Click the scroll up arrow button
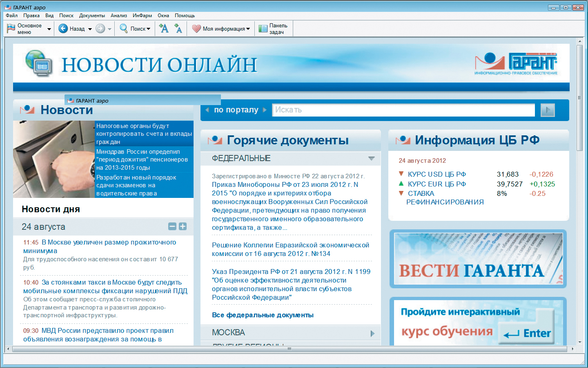Viewport: 588px width, 368px height. click(x=579, y=41)
